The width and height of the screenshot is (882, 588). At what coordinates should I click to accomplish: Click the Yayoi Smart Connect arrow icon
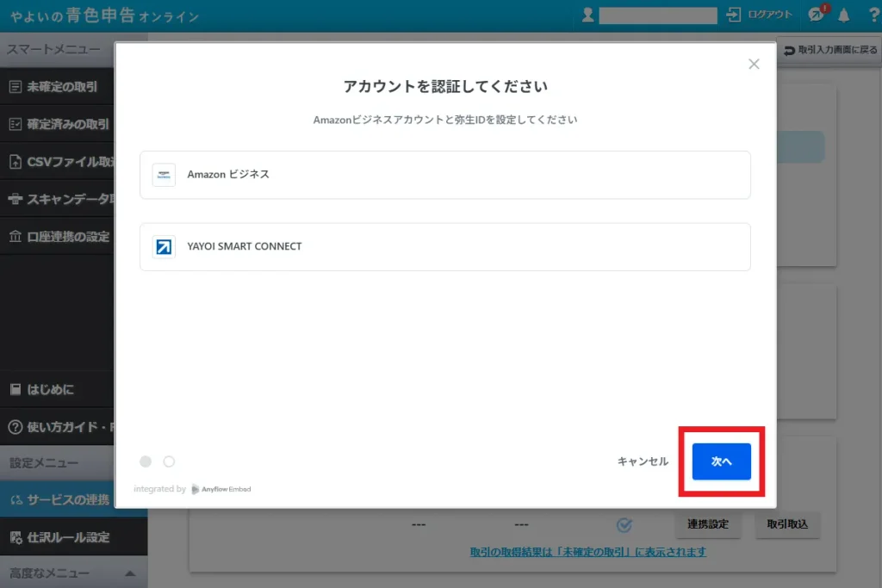(164, 247)
